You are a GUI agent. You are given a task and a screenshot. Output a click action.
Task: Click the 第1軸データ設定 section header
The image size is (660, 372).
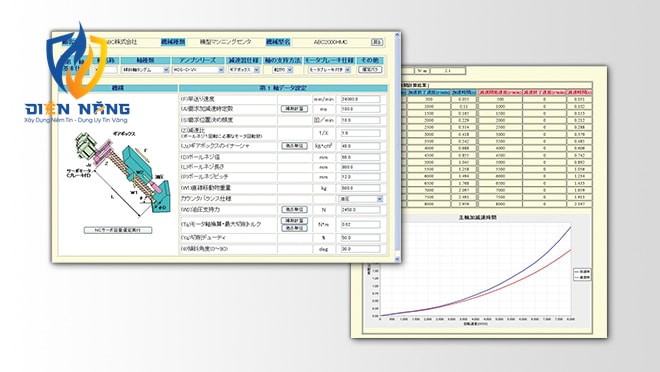[283, 88]
